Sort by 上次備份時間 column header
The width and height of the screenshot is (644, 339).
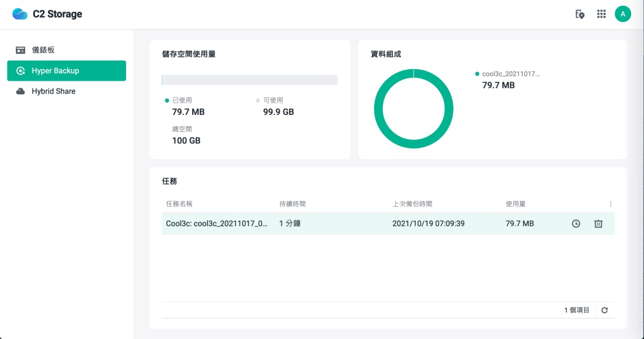412,204
